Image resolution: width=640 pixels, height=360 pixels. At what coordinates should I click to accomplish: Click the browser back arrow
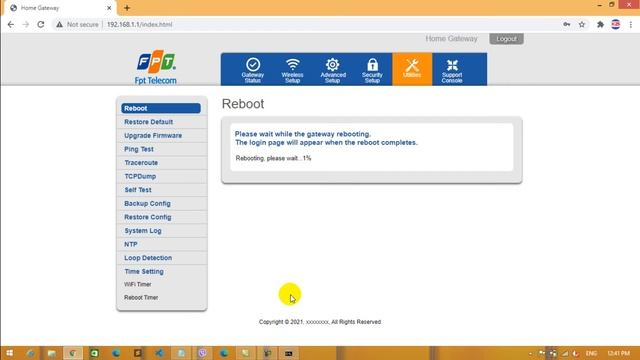pos(11,24)
